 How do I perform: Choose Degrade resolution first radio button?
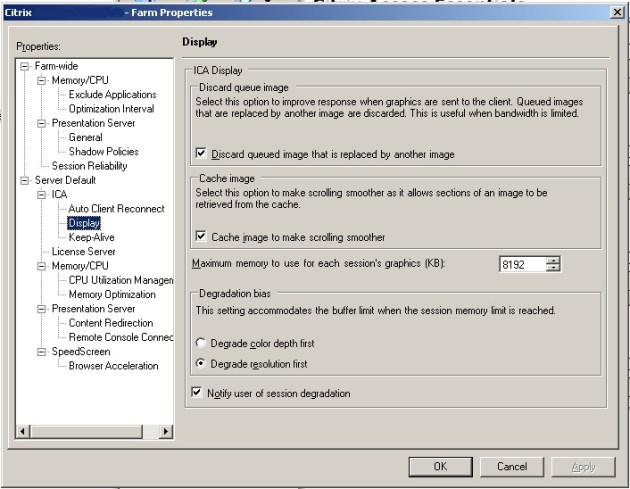click(x=203, y=362)
